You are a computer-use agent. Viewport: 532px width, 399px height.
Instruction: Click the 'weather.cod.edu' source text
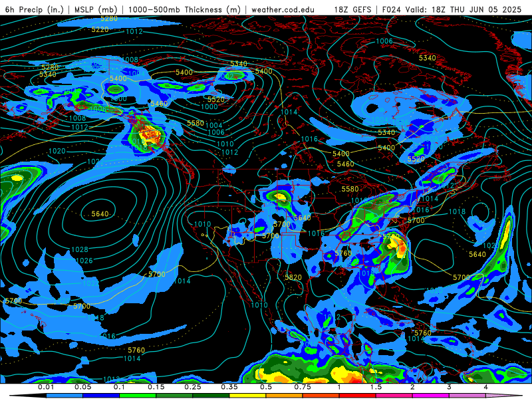[x=283, y=9]
